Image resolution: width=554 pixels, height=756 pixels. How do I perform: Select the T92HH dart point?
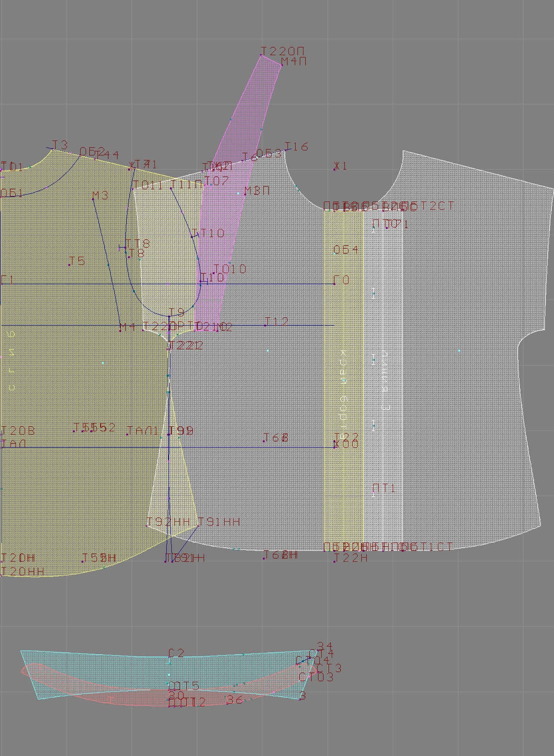pyautogui.click(x=147, y=526)
